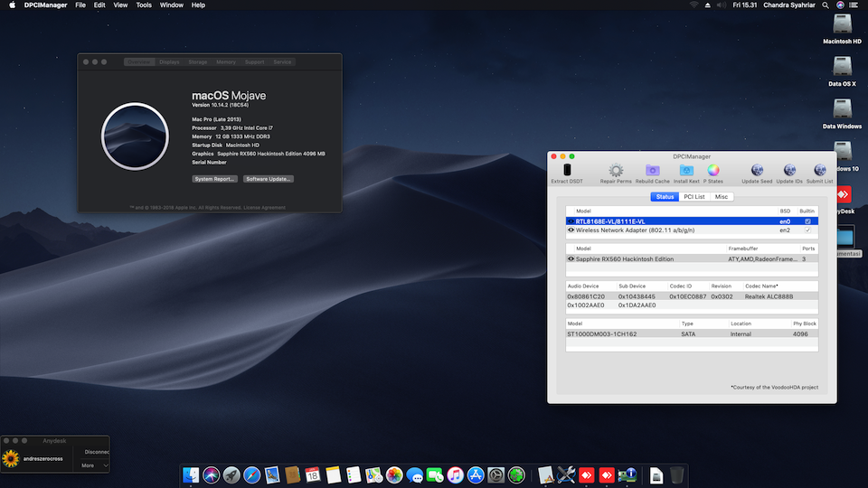Click the DPCIManager PCI card Dock icon
This screenshot has height=488, width=868.
click(x=627, y=474)
